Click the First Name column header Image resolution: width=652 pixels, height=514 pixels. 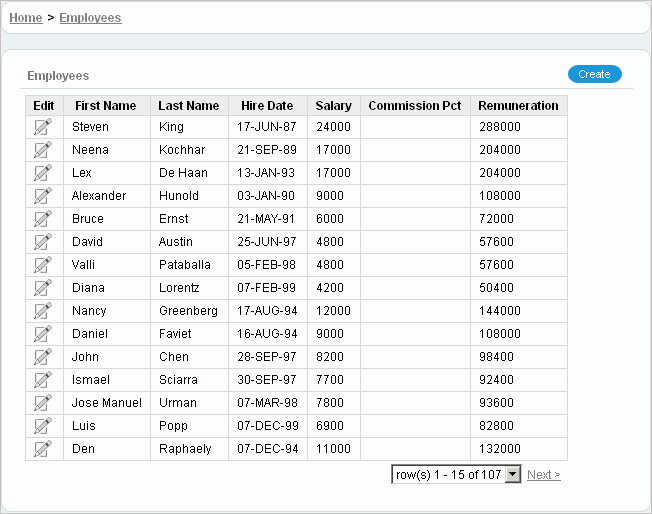point(105,106)
